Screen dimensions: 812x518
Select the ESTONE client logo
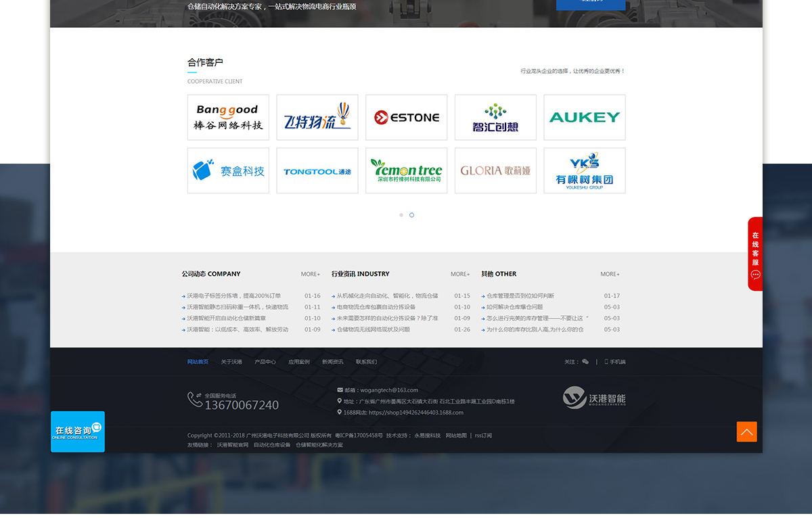(407, 118)
